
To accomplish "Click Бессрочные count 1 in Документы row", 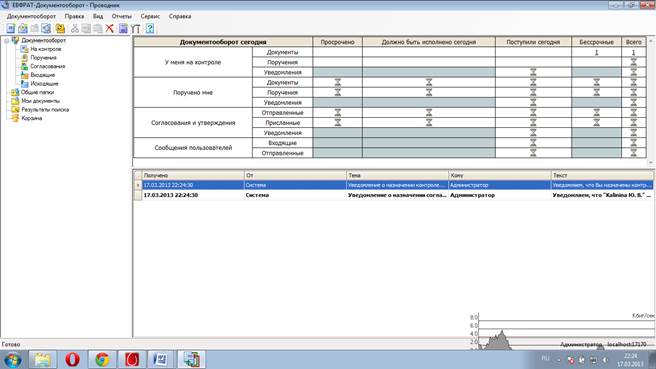I will pos(597,52).
